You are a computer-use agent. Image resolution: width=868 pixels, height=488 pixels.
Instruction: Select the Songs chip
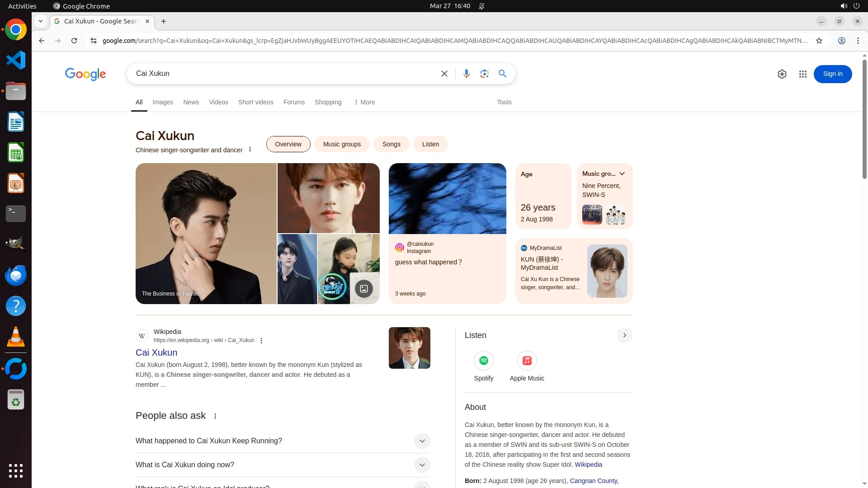391,144
